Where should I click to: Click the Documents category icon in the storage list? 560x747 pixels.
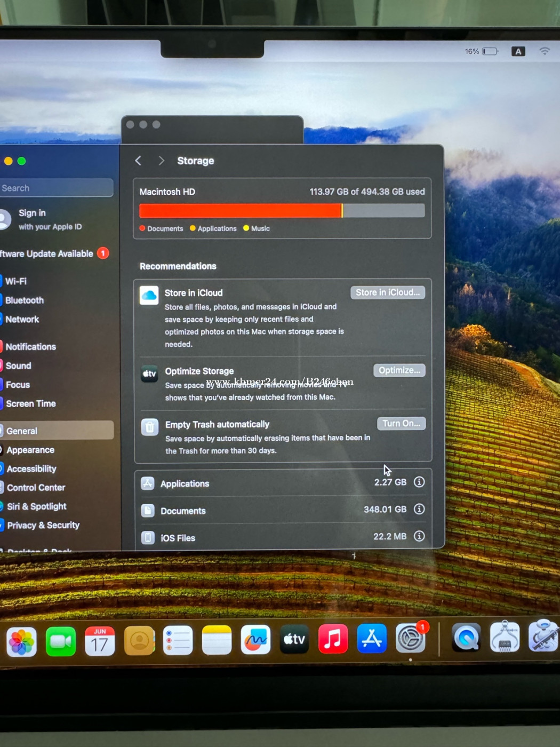point(148,511)
